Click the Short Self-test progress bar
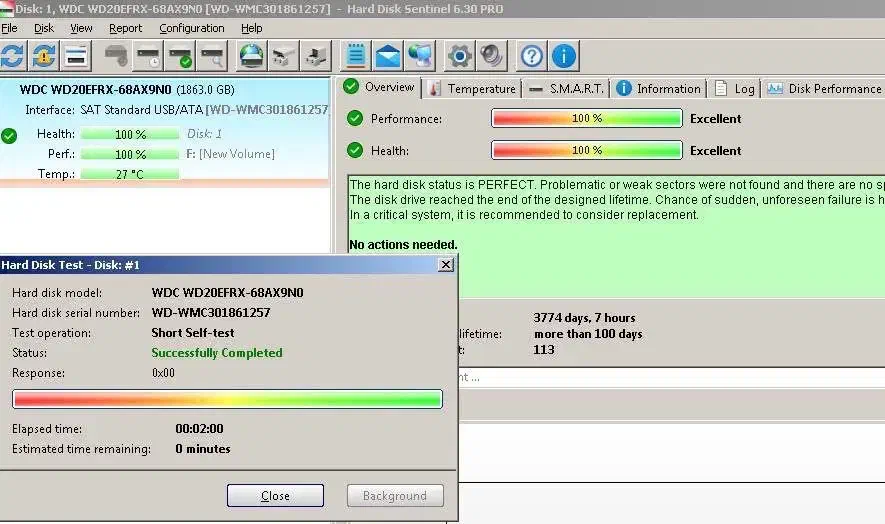885x524 pixels. [227, 400]
